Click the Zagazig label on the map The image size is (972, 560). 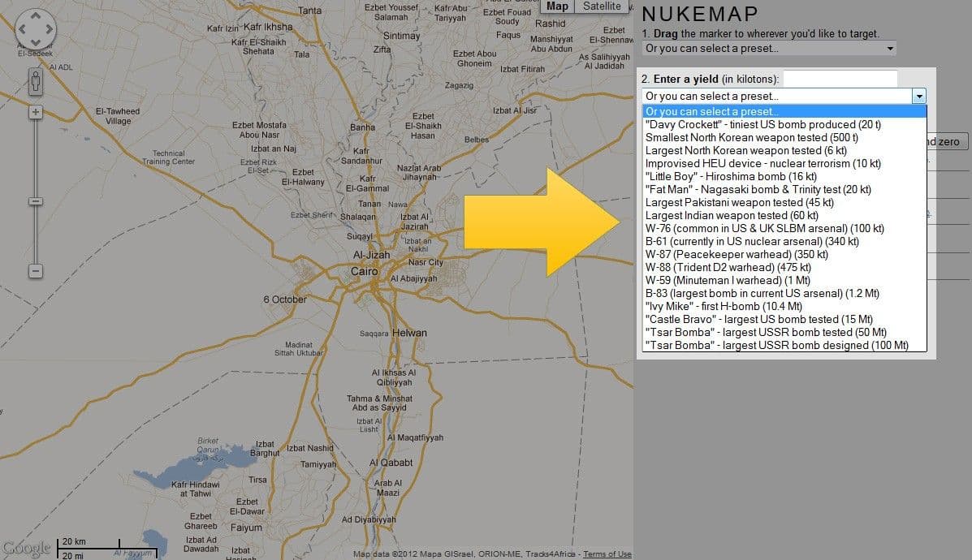click(x=459, y=85)
